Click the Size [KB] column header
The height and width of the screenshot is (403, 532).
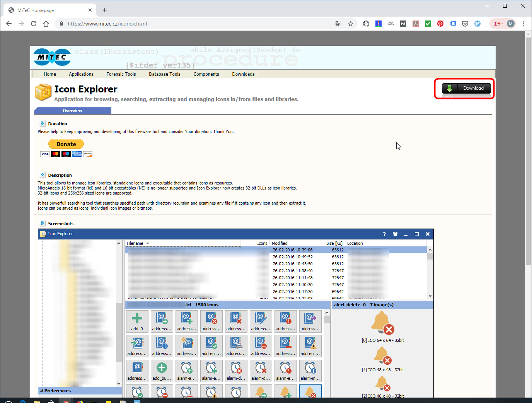(x=331, y=243)
